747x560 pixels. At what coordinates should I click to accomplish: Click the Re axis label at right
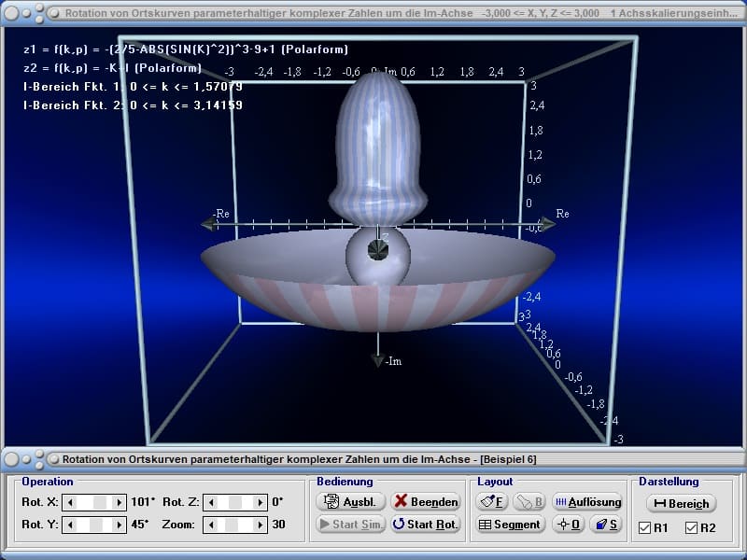click(x=563, y=214)
